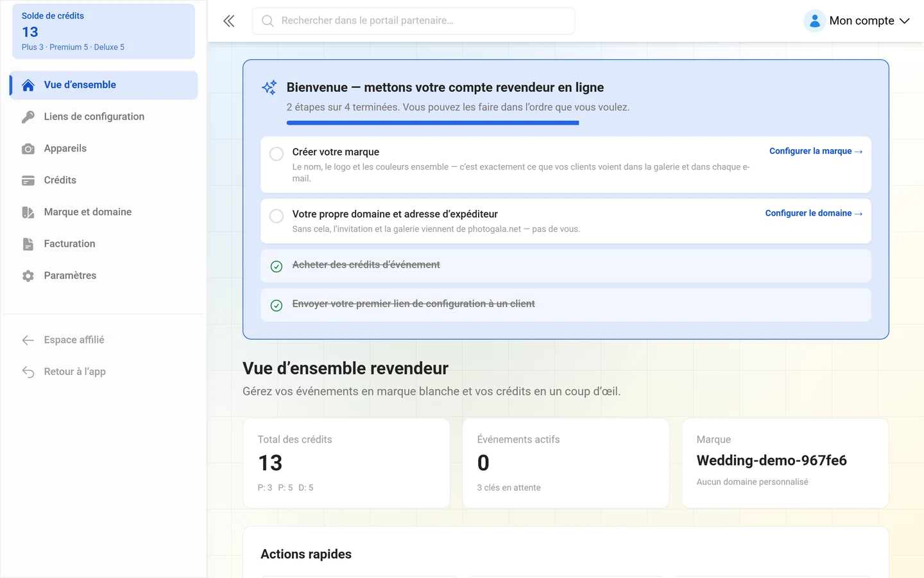Follow the Configurer la marque link

click(x=816, y=151)
